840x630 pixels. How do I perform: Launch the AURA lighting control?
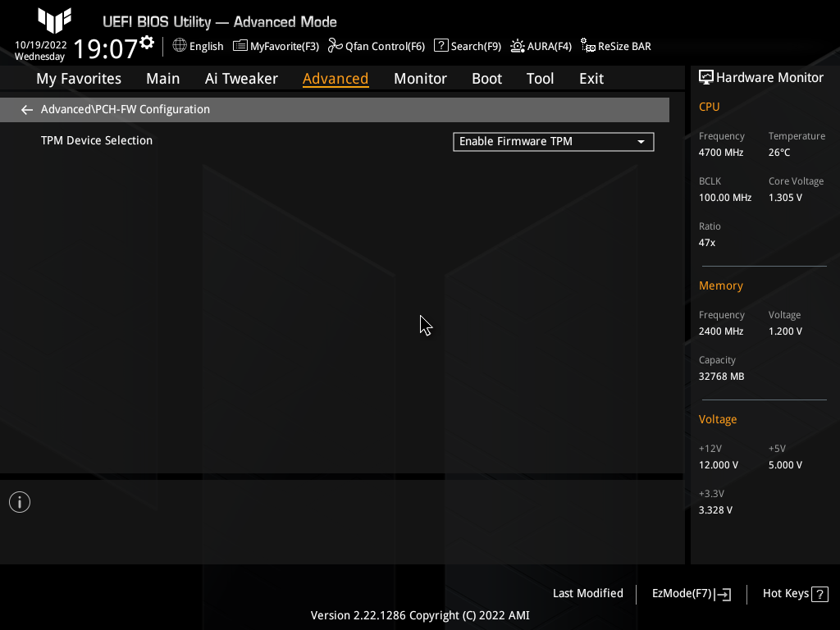pos(541,46)
